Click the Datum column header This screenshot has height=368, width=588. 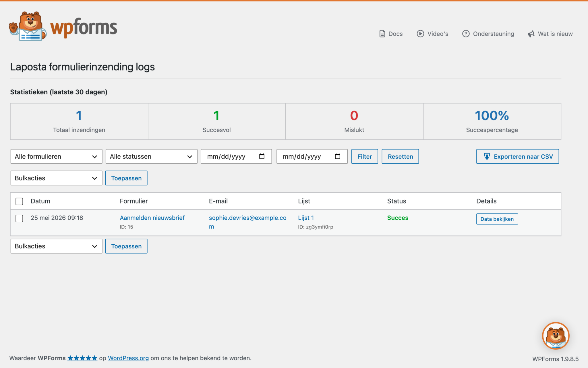coord(40,201)
